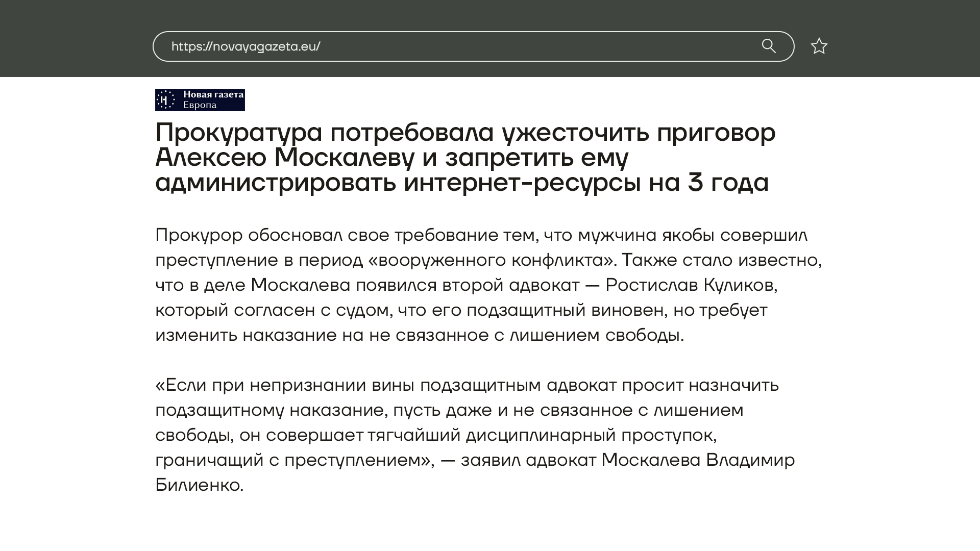The image size is (980, 551).
Task: Bookmark page with the star icon
Action: 819,46
